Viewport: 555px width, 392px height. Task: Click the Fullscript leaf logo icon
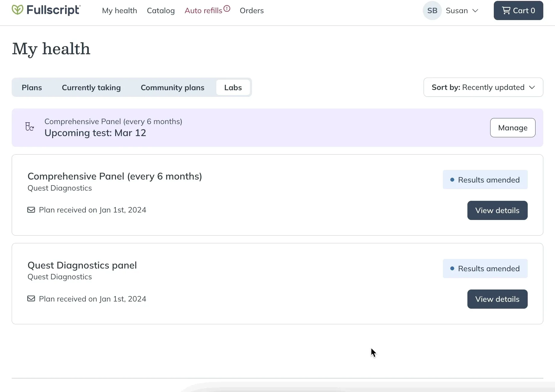coord(17,10)
